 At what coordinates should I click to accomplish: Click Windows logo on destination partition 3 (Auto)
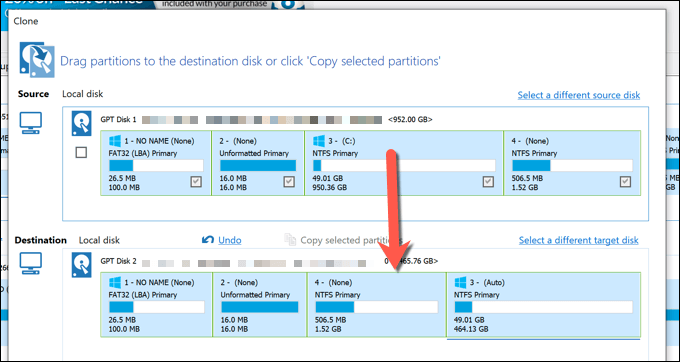pyautogui.click(x=461, y=283)
